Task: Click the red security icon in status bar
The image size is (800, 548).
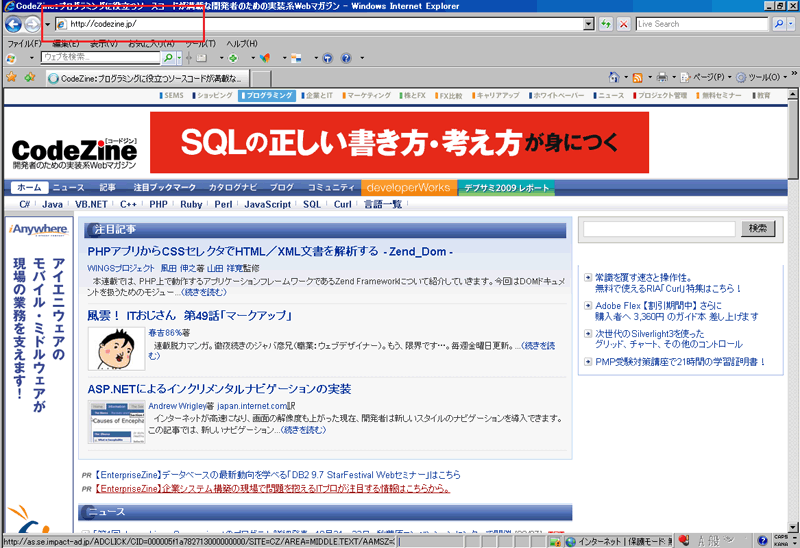Action: (x=685, y=540)
